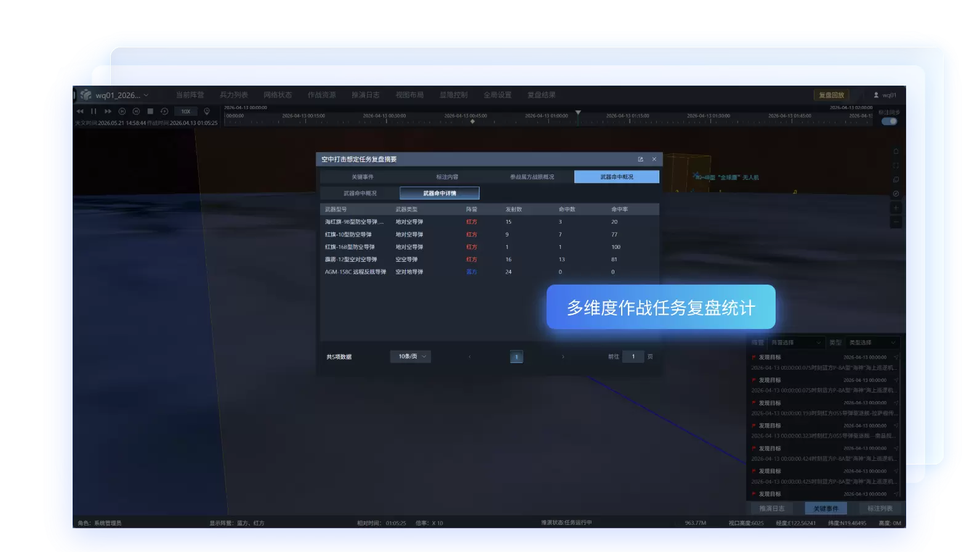Click the loop/reset replay icon
The height and width of the screenshot is (552, 980).
(164, 112)
